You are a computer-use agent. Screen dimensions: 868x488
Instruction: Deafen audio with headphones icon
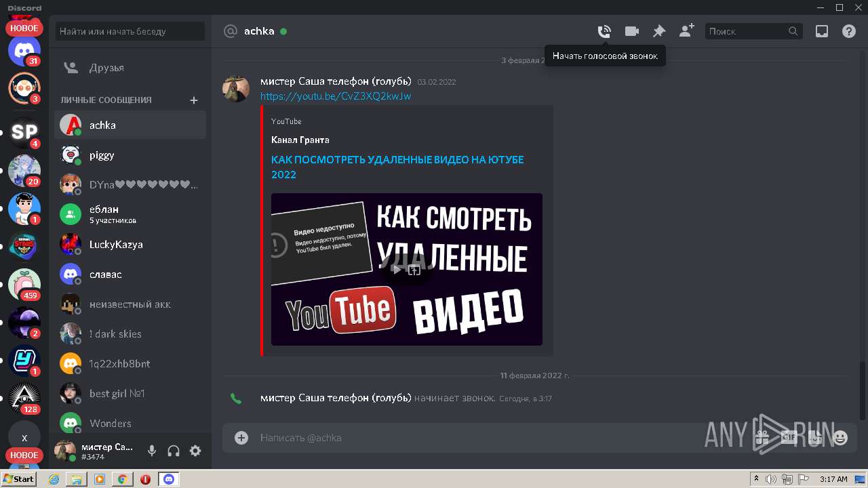[174, 451]
